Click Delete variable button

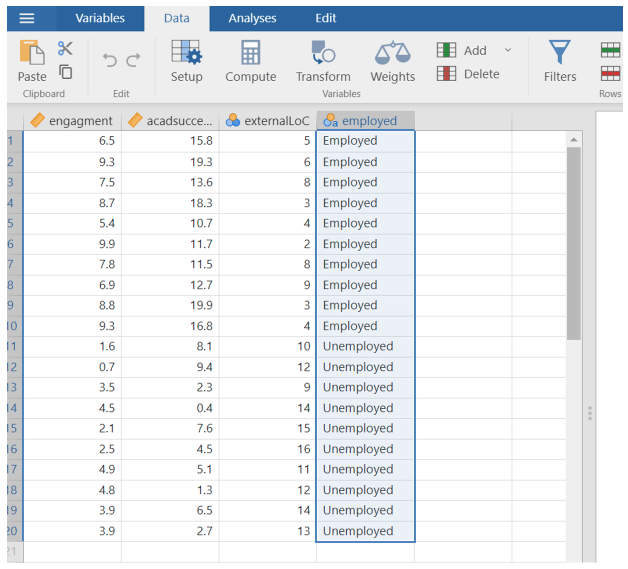coord(468,74)
